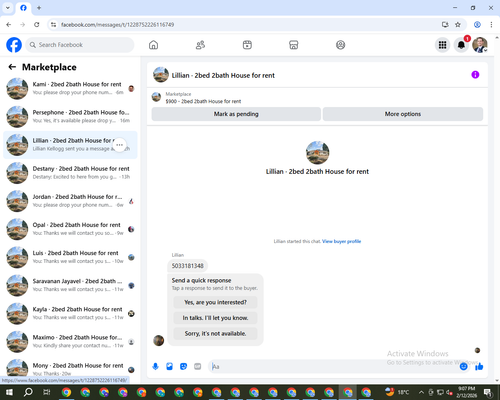Open Destany's conversation in the list
Image resolution: width=500 pixels, height=400 pixels.
70,173
